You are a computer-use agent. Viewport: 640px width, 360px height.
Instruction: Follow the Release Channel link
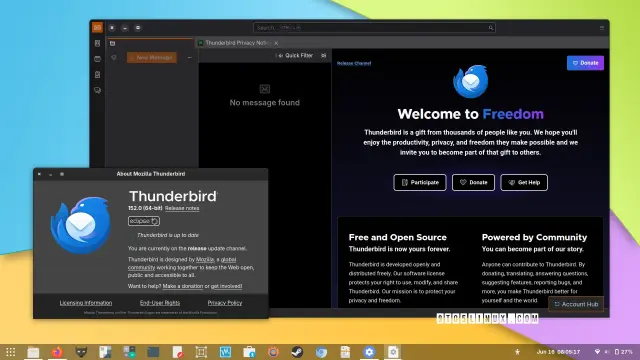click(354, 63)
